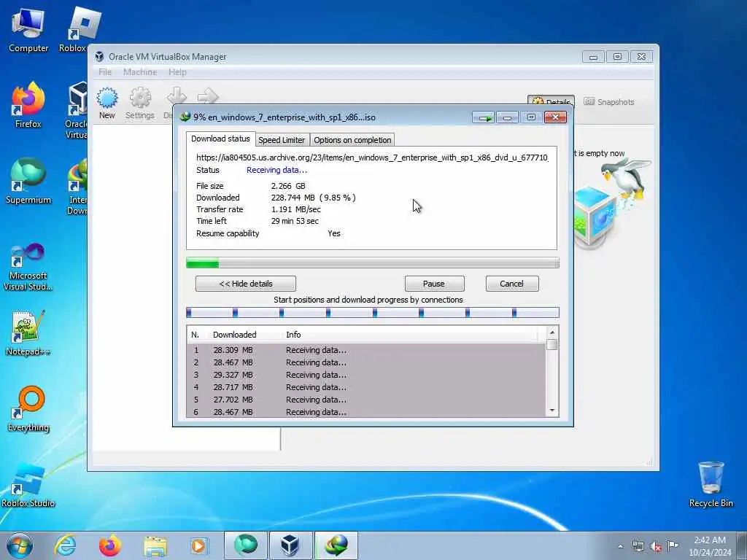747x560 pixels.
Task: Select the Download status tab
Action: 220,139
